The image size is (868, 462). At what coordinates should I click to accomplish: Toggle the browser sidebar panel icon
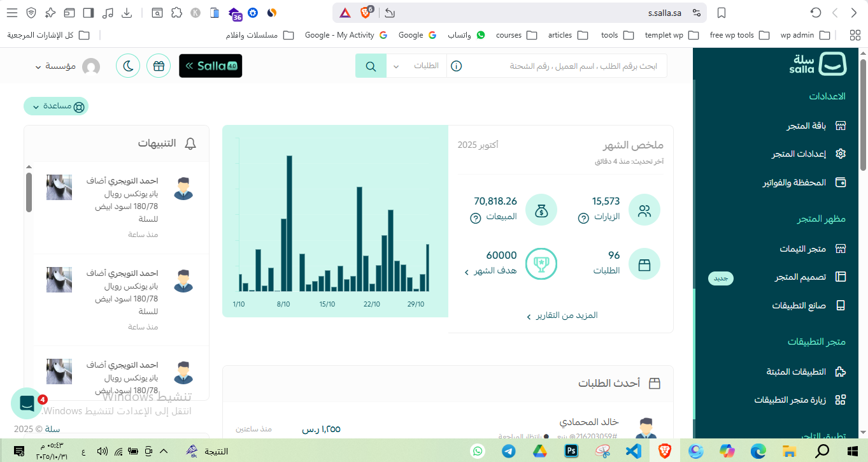pyautogui.click(x=89, y=13)
